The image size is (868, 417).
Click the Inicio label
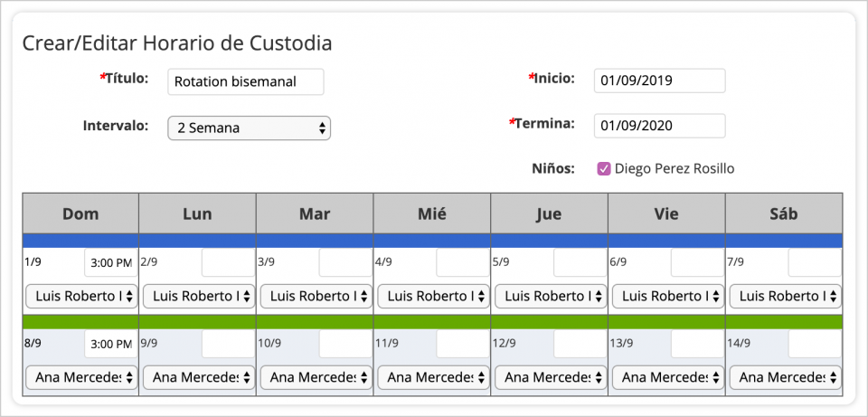pyautogui.click(x=552, y=78)
